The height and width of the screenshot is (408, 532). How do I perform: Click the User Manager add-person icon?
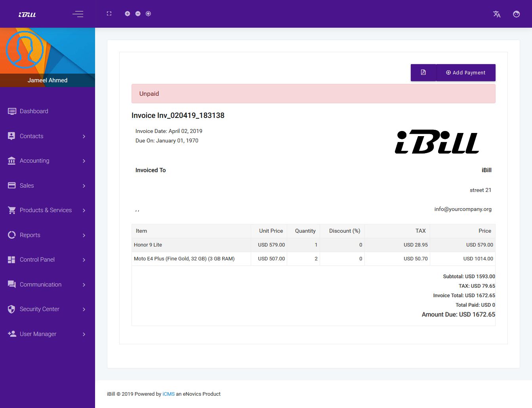pyautogui.click(x=12, y=334)
